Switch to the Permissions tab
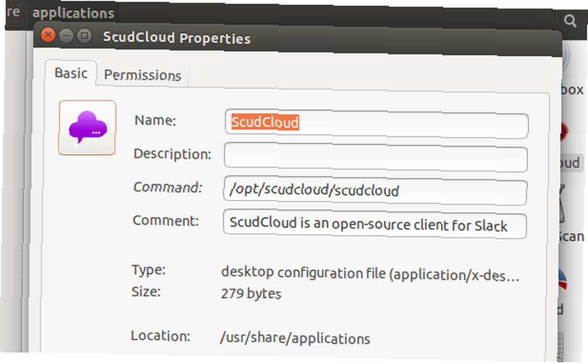The height and width of the screenshot is (364, 588). pos(142,75)
